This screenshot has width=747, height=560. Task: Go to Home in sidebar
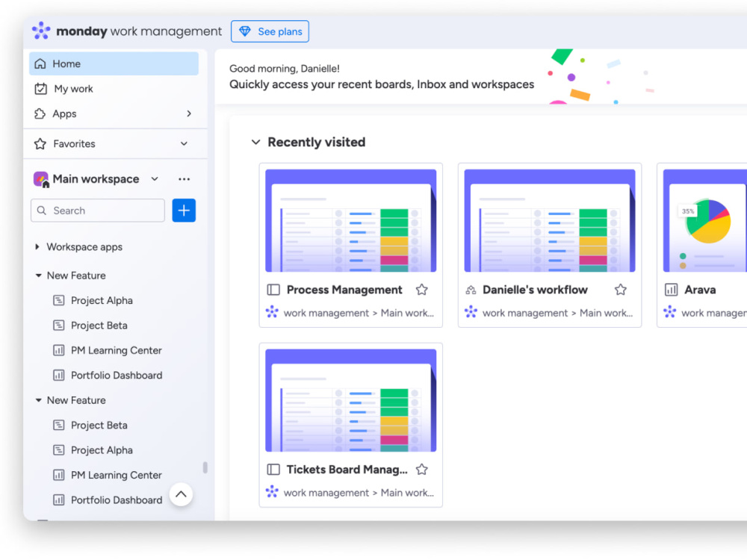pyautogui.click(x=114, y=63)
